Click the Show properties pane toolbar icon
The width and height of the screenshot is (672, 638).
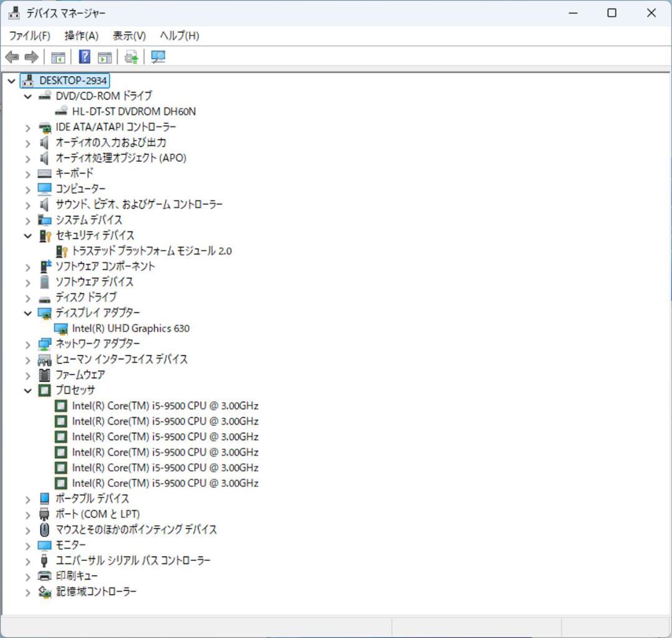105,57
